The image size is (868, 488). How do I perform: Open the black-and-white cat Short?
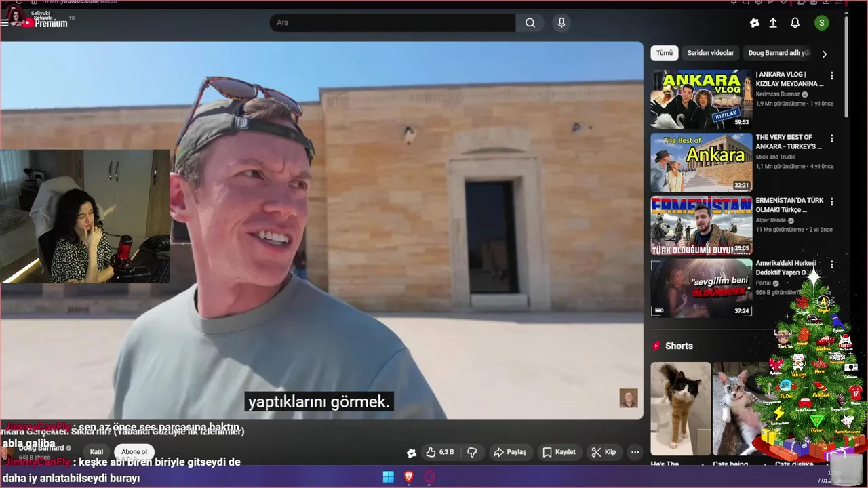[681, 409]
